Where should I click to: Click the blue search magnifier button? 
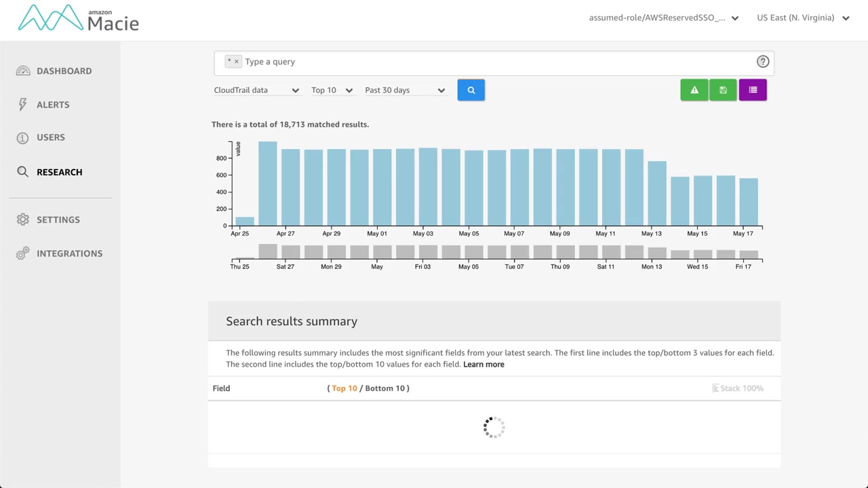pos(471,90)
